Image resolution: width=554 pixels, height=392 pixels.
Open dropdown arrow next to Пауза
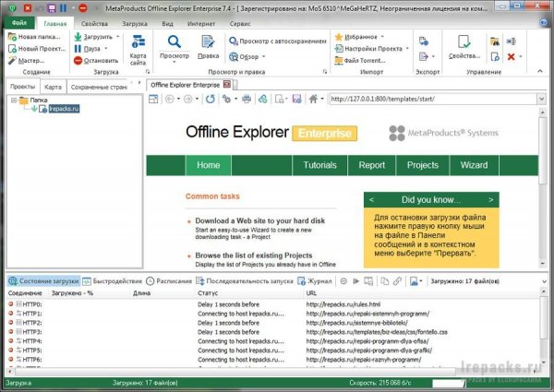106,49
